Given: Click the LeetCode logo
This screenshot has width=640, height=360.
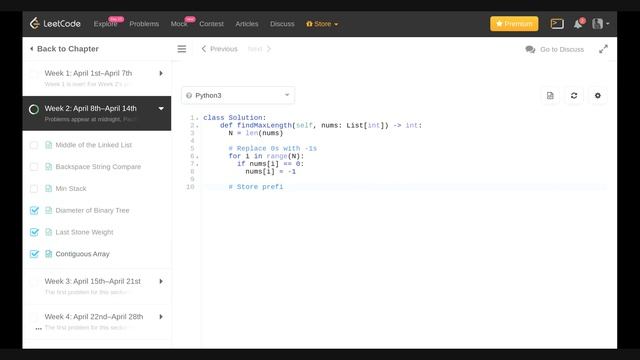Looking at the screenshot, I should 55,23.
